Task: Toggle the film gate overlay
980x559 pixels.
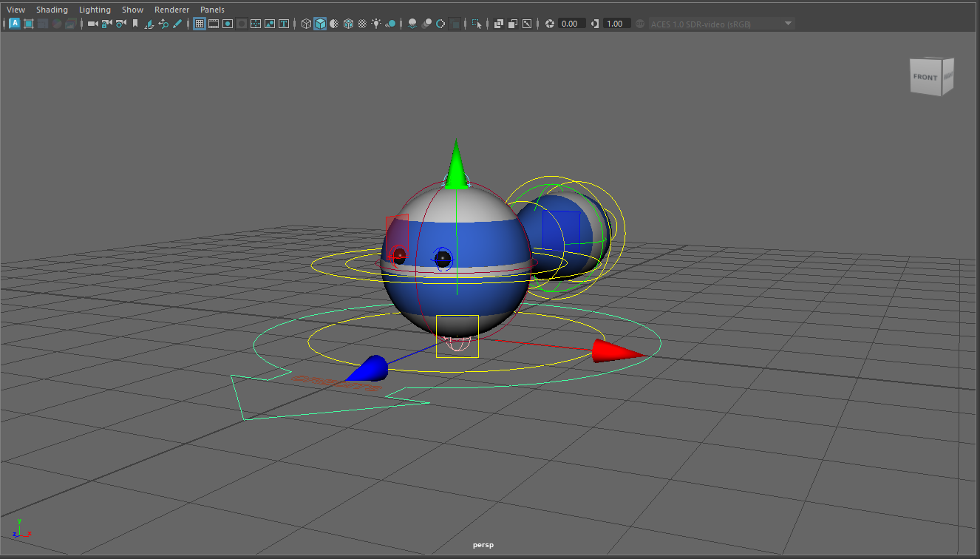Action: (x=214, y=24)
